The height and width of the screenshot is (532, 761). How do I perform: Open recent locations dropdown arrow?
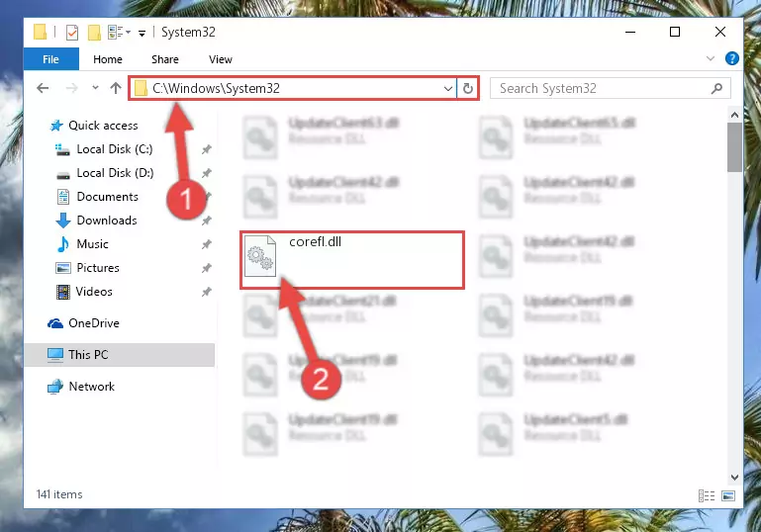point(95,88)
